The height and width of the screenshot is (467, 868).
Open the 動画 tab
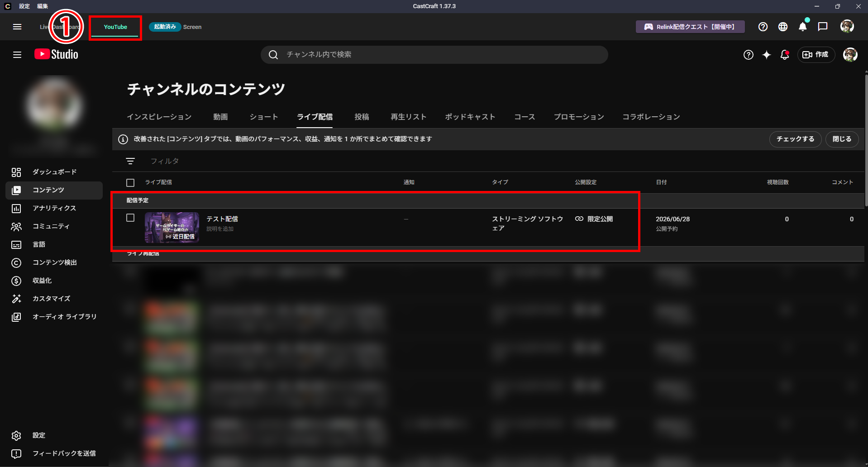point(220,117)
